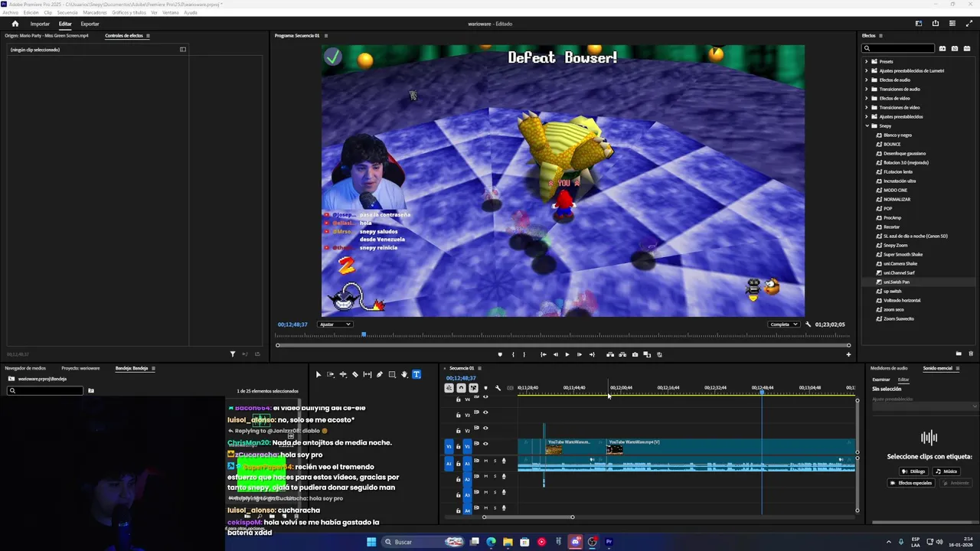
Task: Select the BOUNCE preset
Action: (x=892, y=144)
